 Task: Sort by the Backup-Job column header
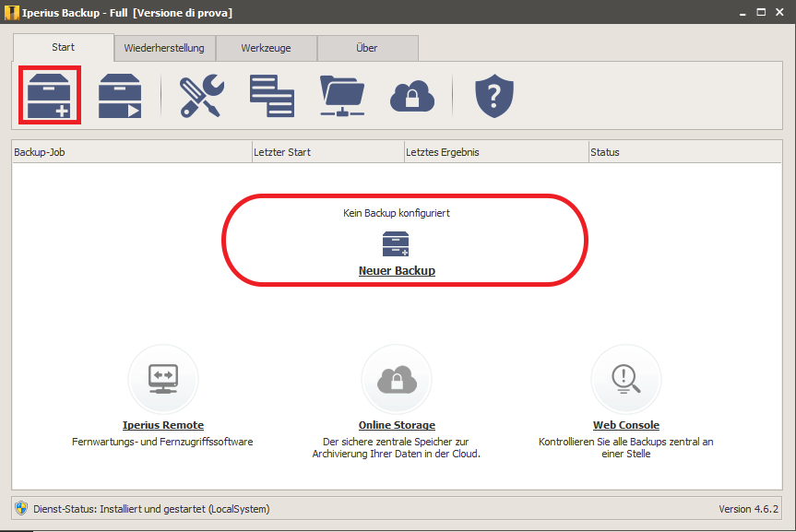(132, 152)
